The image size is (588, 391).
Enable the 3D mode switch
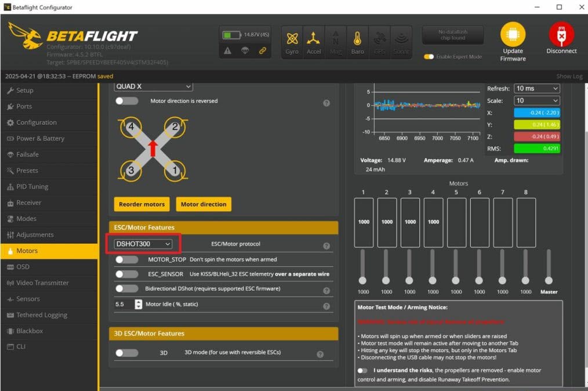coord(127,353)
